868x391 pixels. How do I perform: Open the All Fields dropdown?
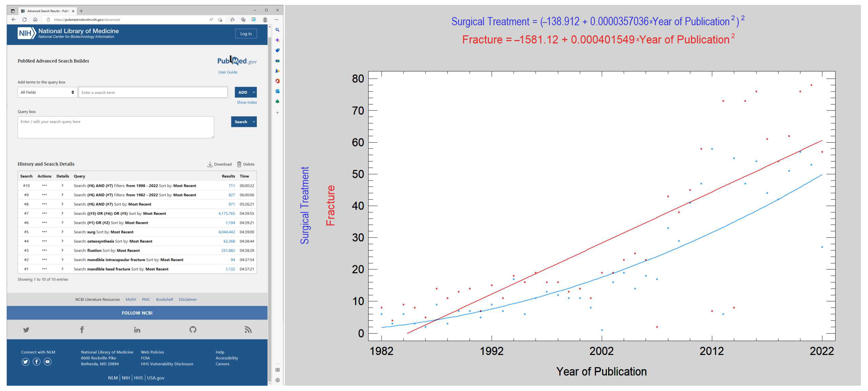tap(47, 92)
